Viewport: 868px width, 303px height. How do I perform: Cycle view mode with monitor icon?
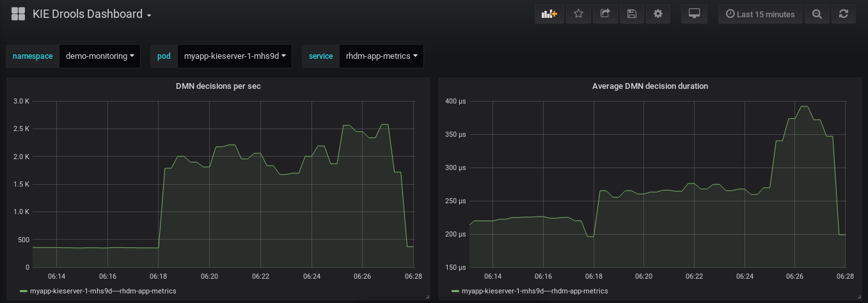click(x=694, y=14)
